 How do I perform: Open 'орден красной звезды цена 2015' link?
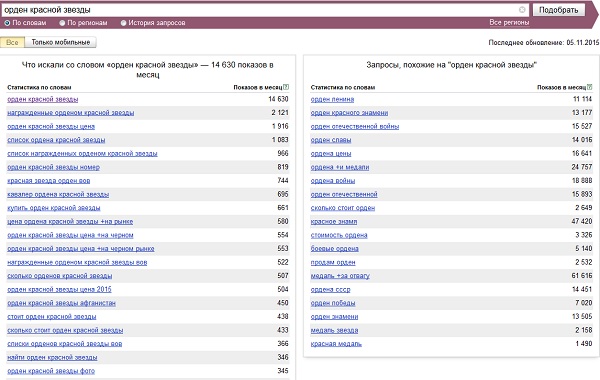click(59, 290)
